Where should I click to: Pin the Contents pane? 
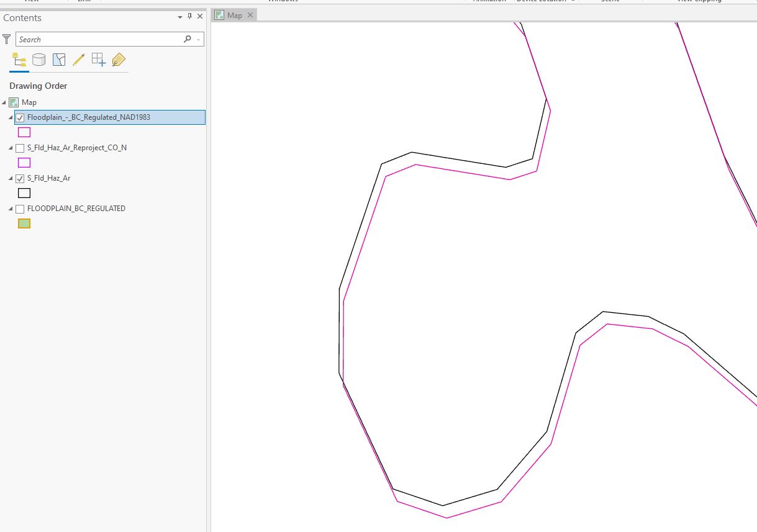tap(190, 17)
